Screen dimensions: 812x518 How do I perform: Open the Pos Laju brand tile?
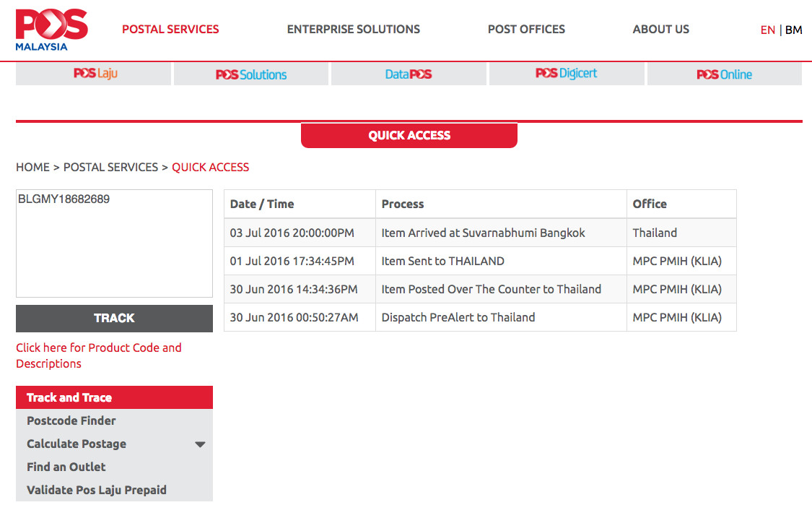point(93,74)
